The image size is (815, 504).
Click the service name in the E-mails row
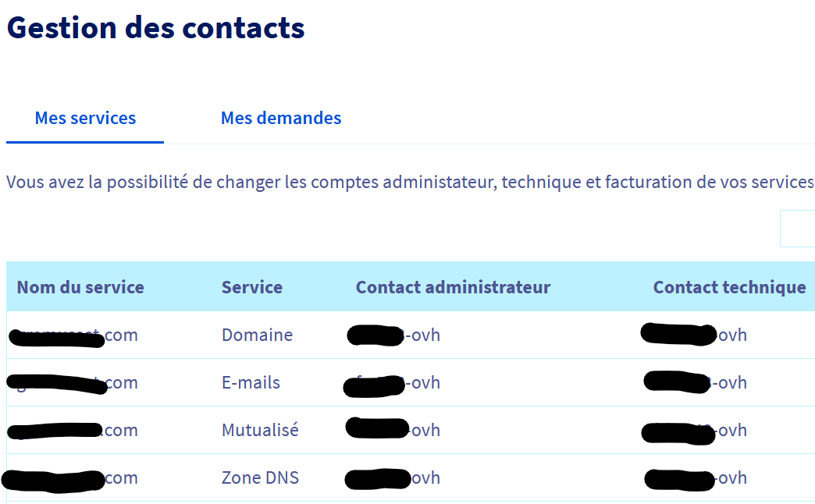click(x=73, y=383)
